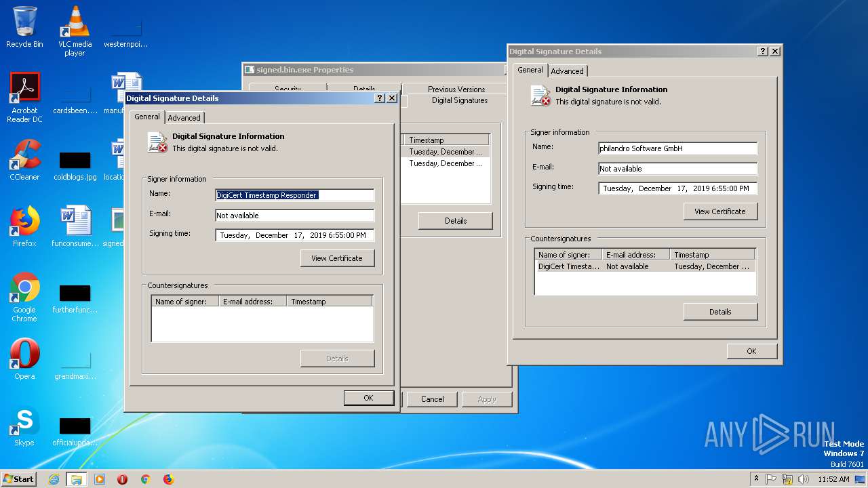Switch to Advanced tab in right signature dialog
The height and width of the screenshot is (488, 868).
click(x=568, y=70)
